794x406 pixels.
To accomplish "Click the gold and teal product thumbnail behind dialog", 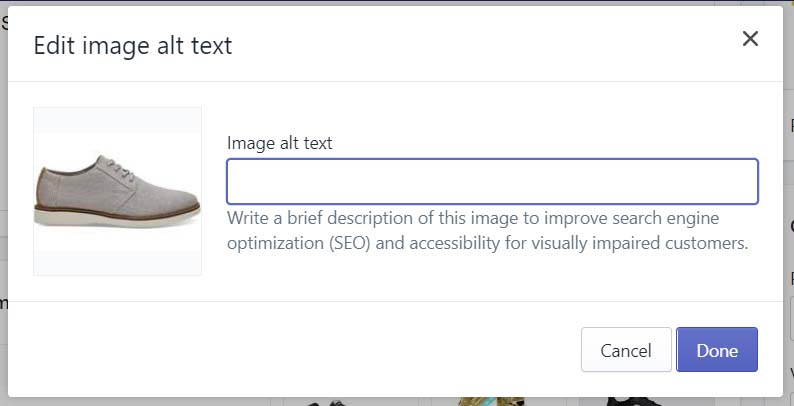I will point(489,401).
